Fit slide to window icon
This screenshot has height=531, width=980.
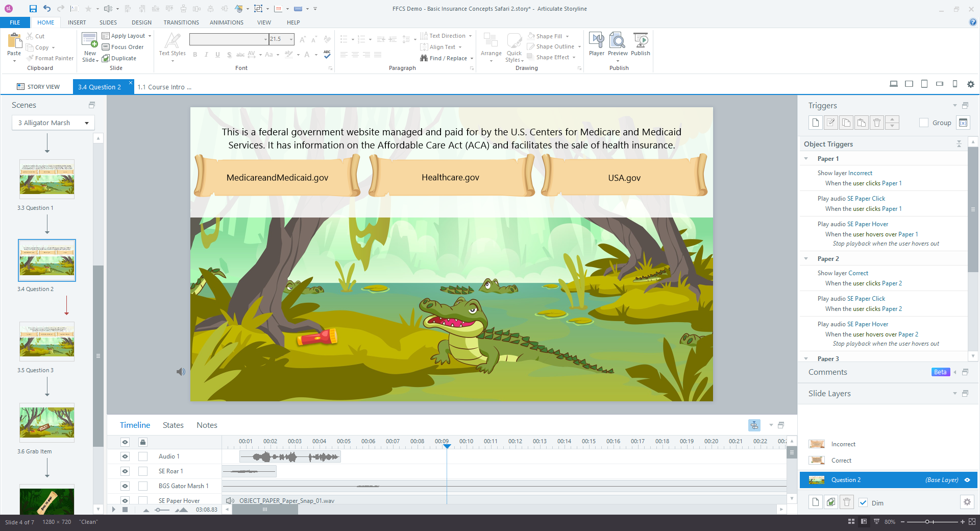pyautogui.click(x=972, y=522)
